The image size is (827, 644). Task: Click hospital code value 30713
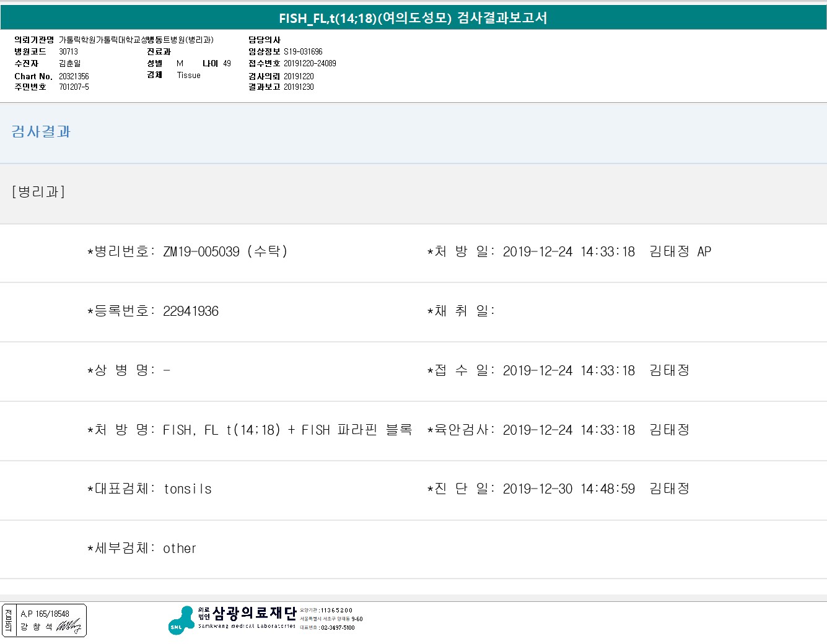(69, 51)
